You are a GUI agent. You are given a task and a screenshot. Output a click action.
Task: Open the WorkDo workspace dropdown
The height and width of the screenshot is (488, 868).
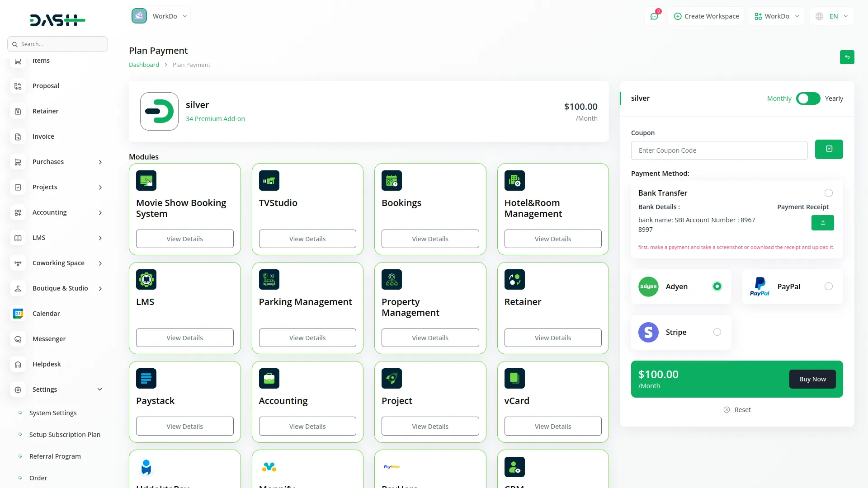(x=160, y=15)
